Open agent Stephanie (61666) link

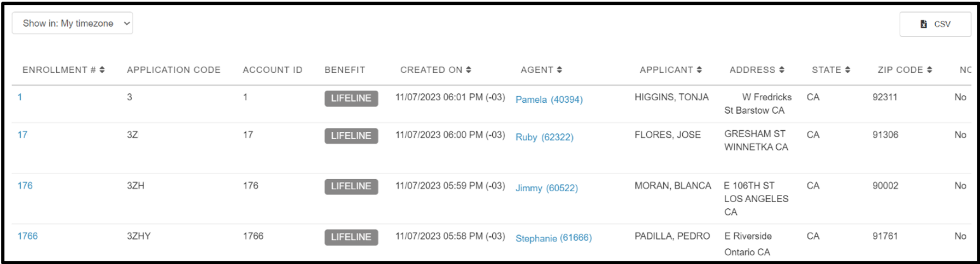coord(554,238)
